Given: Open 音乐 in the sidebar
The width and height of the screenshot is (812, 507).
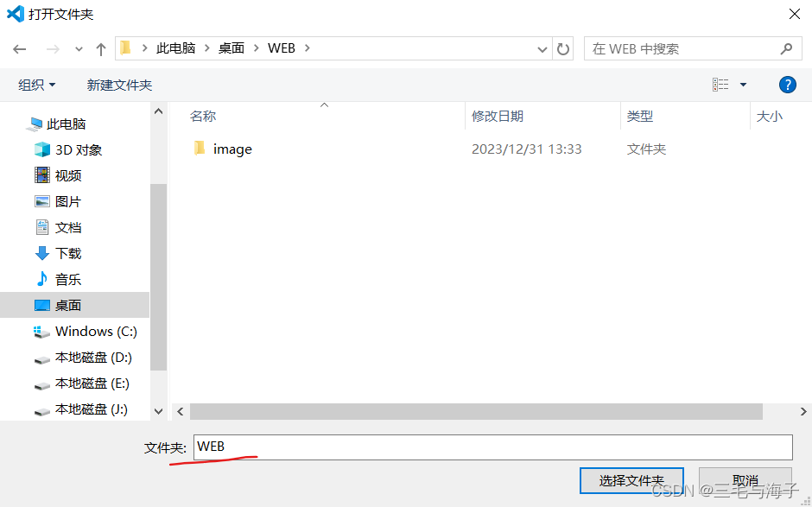Looking at the screenshot, I should click(68, 280).
